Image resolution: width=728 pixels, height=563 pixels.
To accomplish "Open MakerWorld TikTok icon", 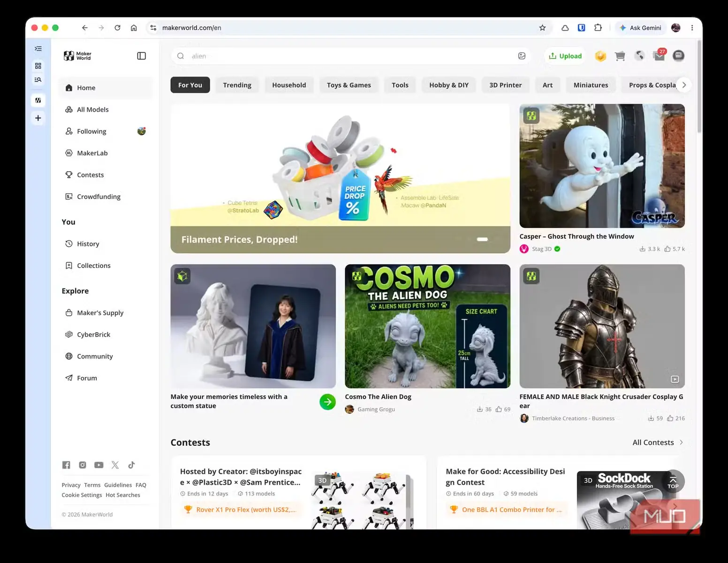I will tap(131, 465).
